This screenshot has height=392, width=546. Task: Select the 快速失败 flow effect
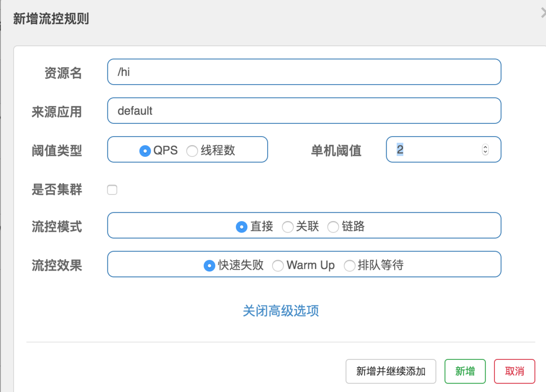coord(209,266)
